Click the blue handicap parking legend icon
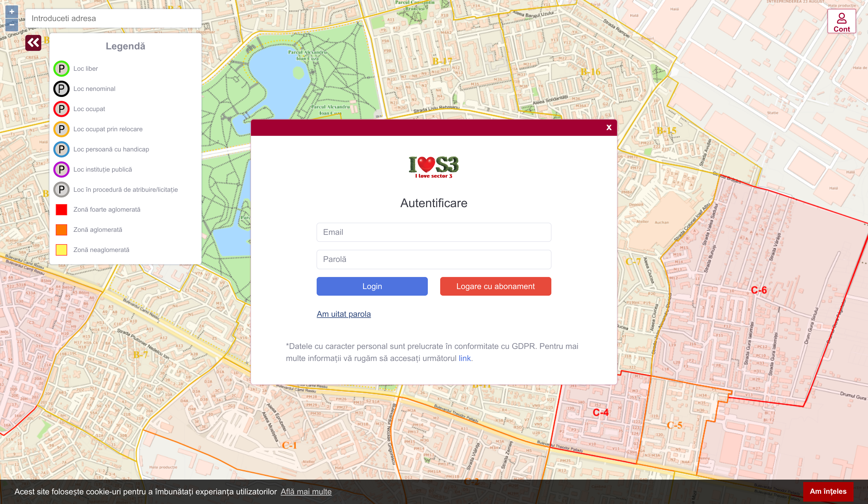 [61, 149]
